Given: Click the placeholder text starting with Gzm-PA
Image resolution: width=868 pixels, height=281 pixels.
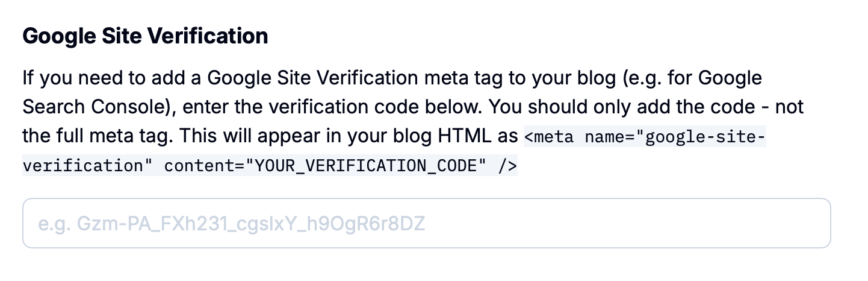Looking at the screenshot, I should click(232, 224).
